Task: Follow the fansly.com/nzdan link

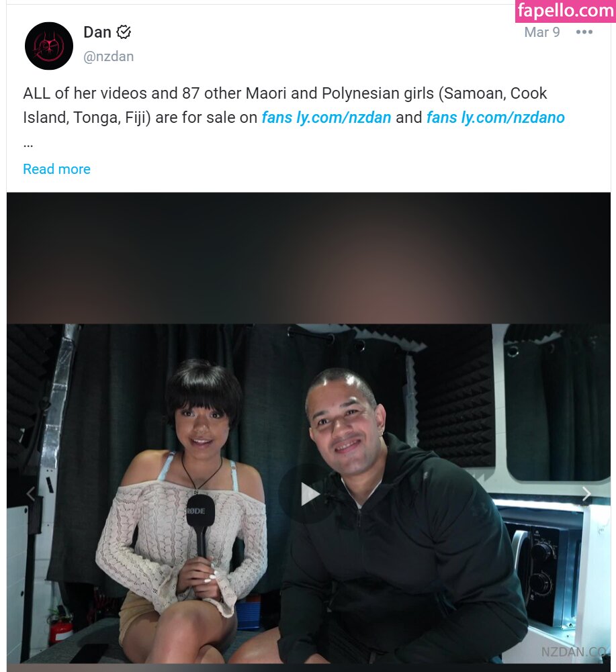Action: click(x=326, y=117)
